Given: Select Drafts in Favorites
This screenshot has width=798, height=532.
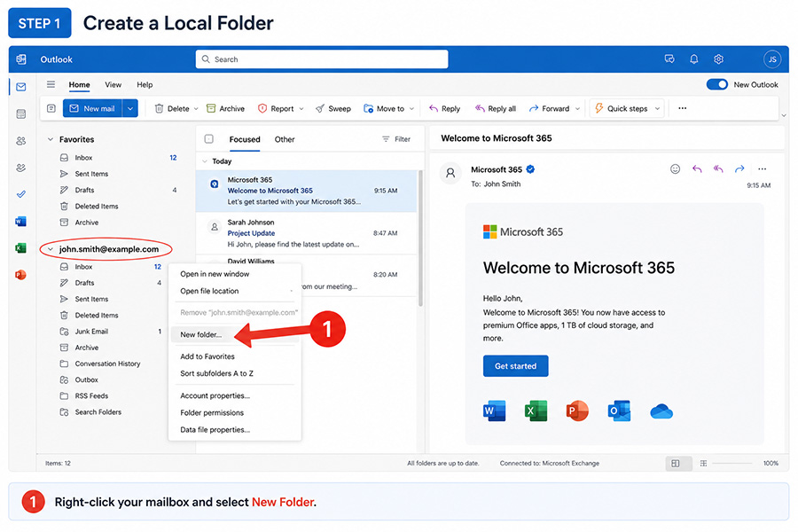Looking at the screenshot, I should [x=118, y=190].
